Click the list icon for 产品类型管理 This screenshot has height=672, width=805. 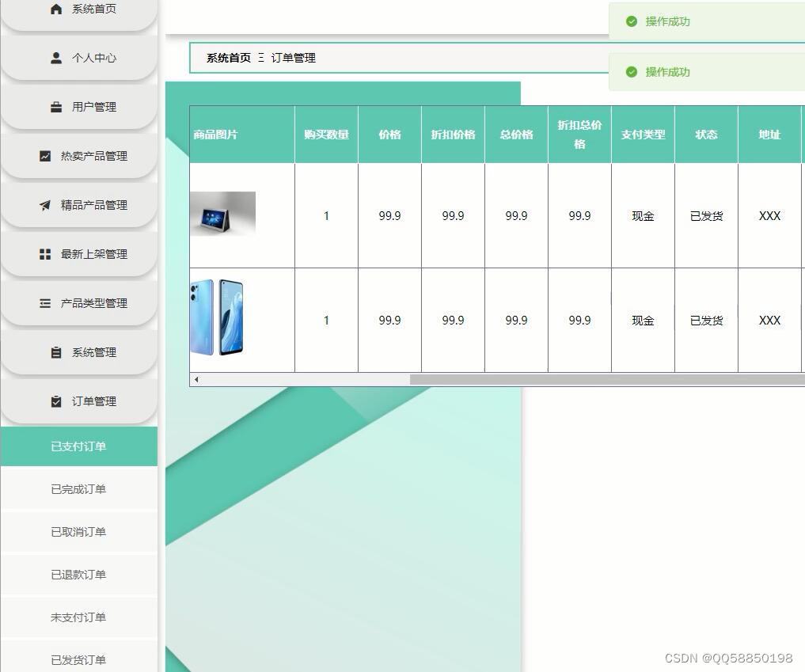[x=45, y=302]
